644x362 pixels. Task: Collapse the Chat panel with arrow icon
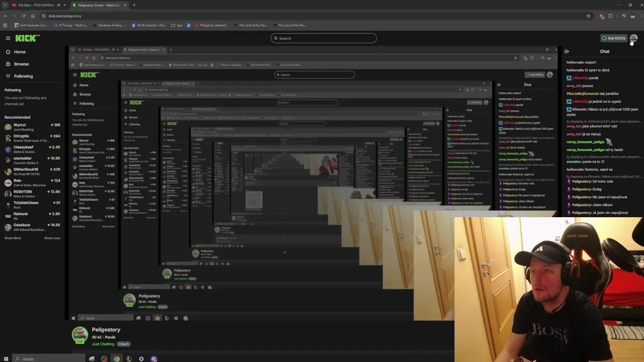pyautogui.click(x=567, y=51)
